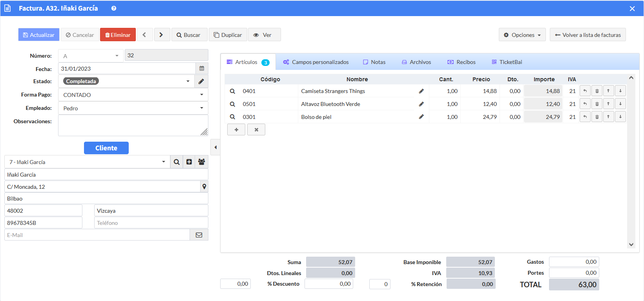Click the blue Cliente button
Image resolution: width=644 pixels, height=301 pixels.
coord(106,148)
